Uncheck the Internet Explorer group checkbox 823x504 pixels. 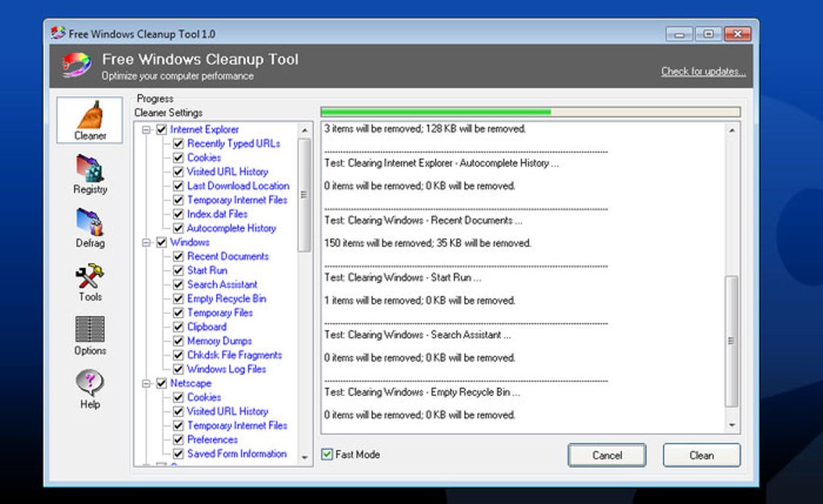coord(161,130)
